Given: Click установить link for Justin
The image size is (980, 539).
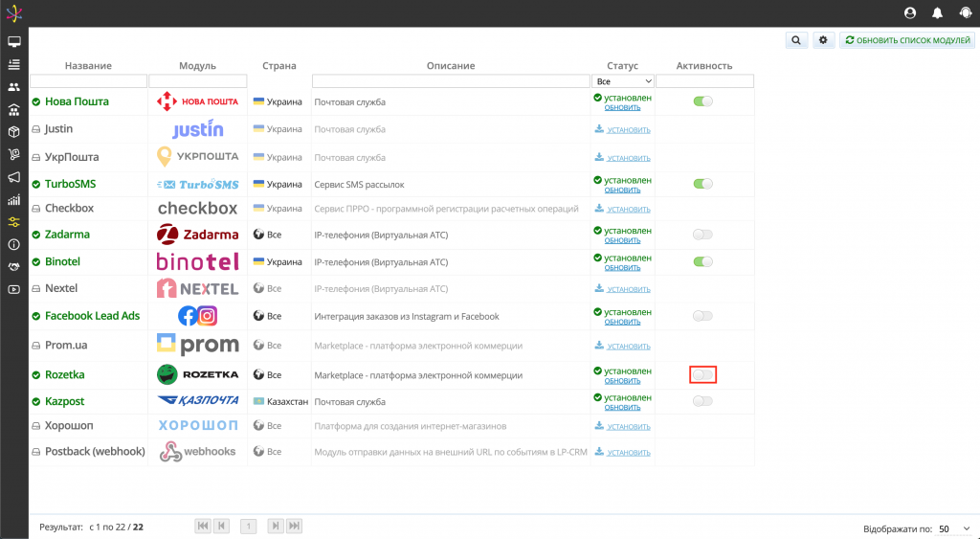Looking at the screenshot, I should (x=629, y=130).
